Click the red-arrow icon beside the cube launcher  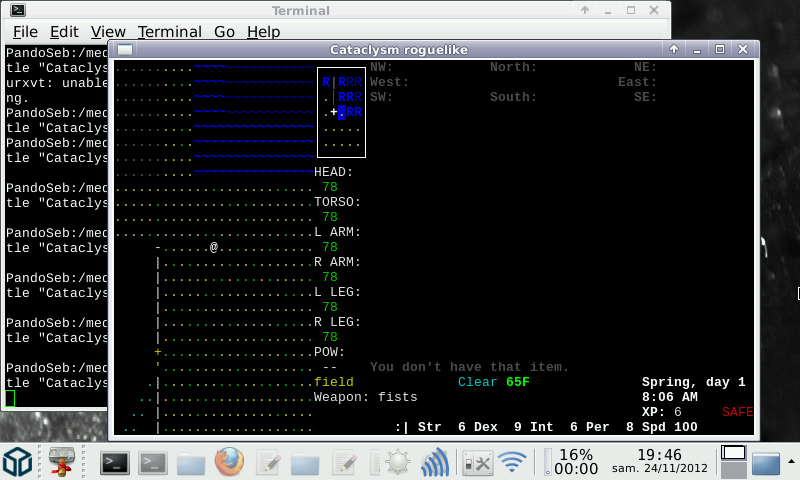pyautogui.click(x=64, y=462)
